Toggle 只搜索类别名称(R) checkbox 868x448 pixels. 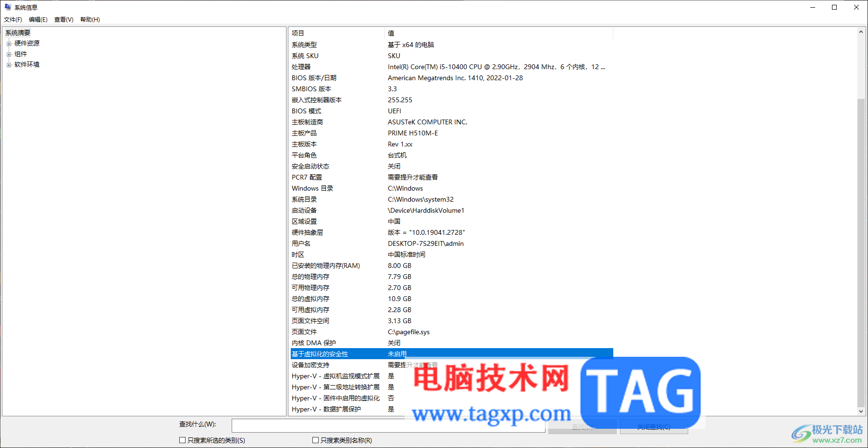pyautogui.click(x=315, y=440)
